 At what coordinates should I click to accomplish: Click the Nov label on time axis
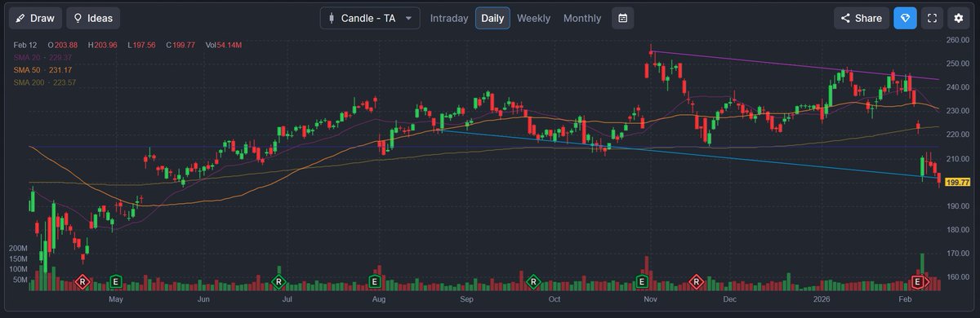(651, 299)
